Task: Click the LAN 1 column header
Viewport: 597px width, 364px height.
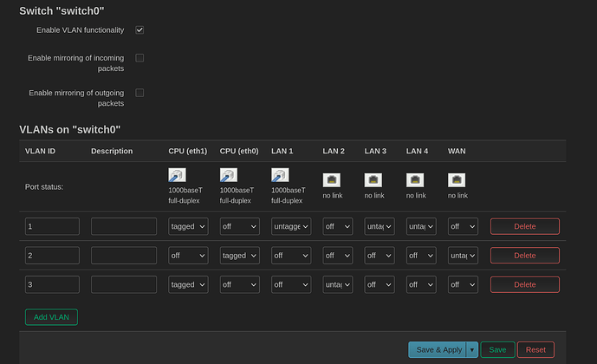Action: (x=282, y=151)
